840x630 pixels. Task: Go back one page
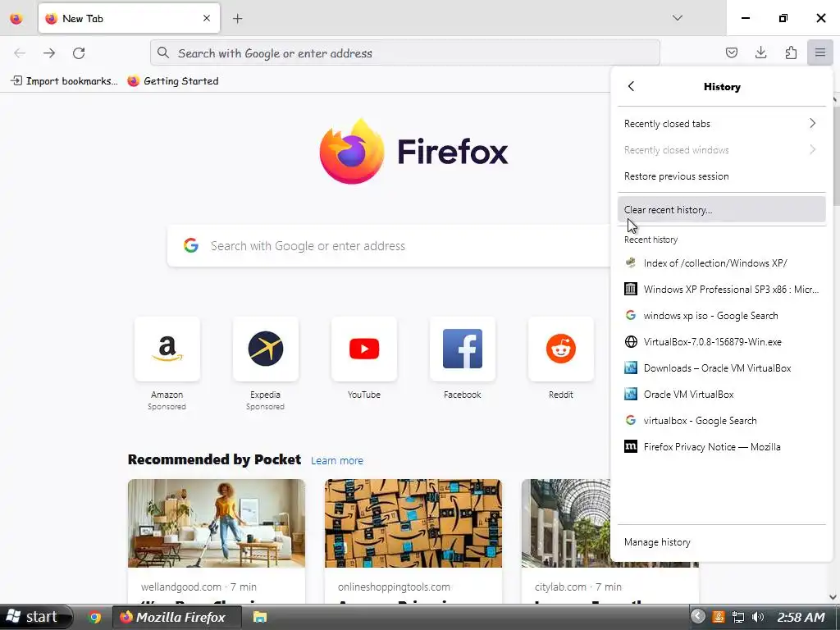(20, 53)
